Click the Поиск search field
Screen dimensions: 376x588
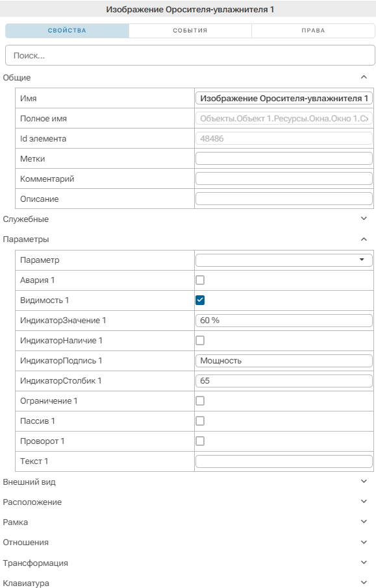tap(190, 56)
